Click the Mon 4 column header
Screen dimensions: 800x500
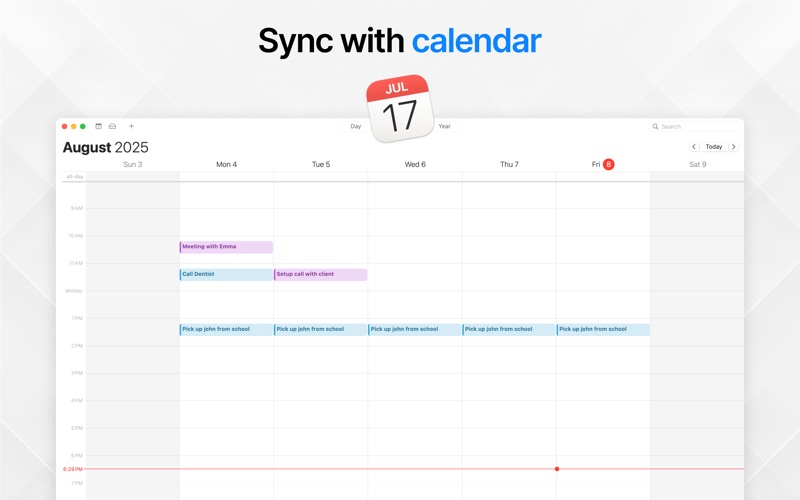[226, 164]
